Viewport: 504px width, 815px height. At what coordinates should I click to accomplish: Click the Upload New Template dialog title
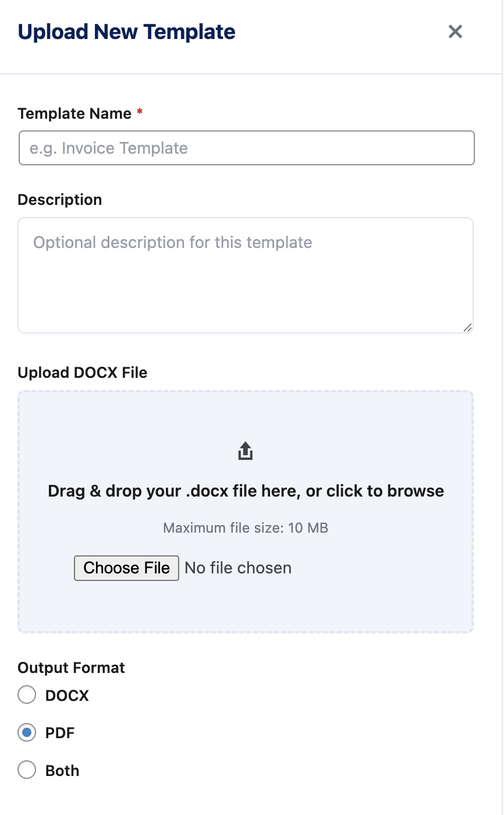click(127, 32)
